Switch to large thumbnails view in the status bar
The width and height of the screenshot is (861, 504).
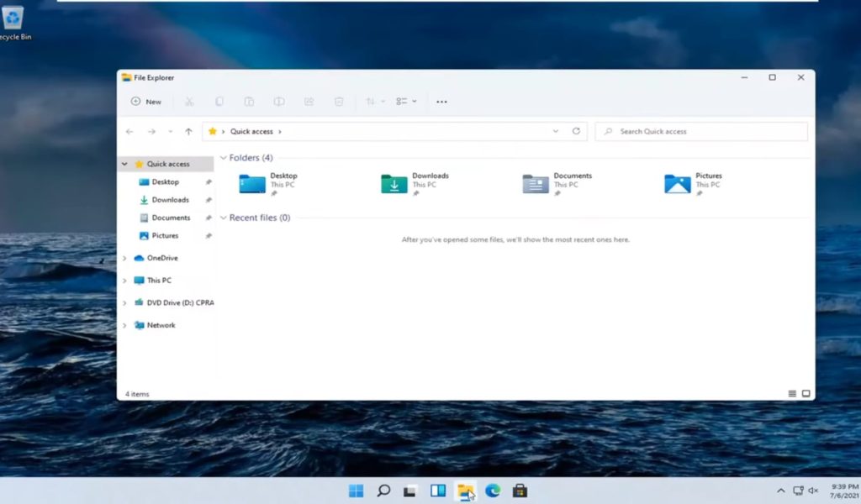pyautogui.click(x=806, y=393)
